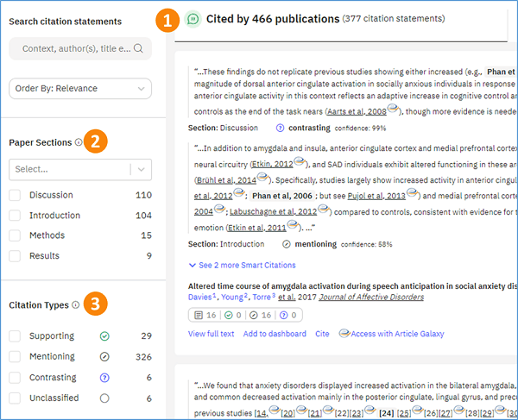This screenshot has height=420, width=518.
Task: Open the Etkin et al, 2011 reference
Action: click(257, 228)
